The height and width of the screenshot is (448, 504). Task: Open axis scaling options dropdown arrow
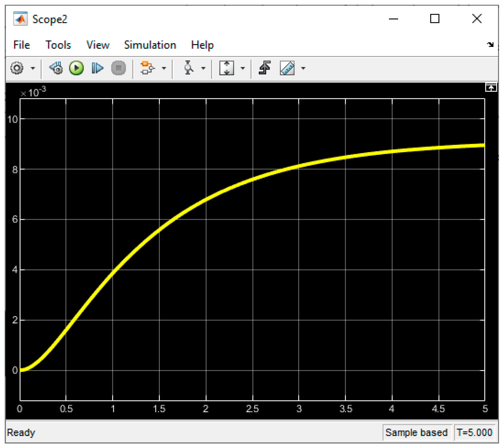click(243, 68)
